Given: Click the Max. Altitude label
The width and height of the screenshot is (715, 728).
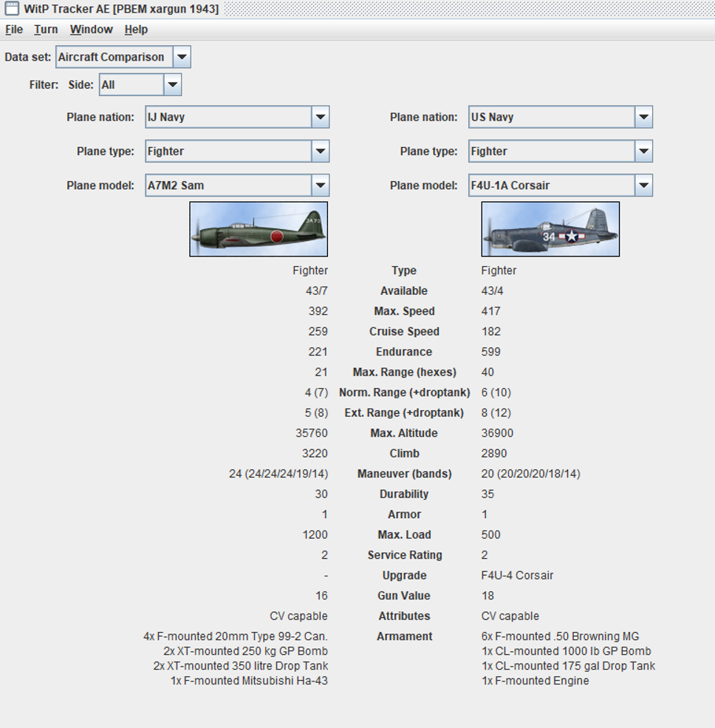Looking at the screenshot, I should point(404,433).
